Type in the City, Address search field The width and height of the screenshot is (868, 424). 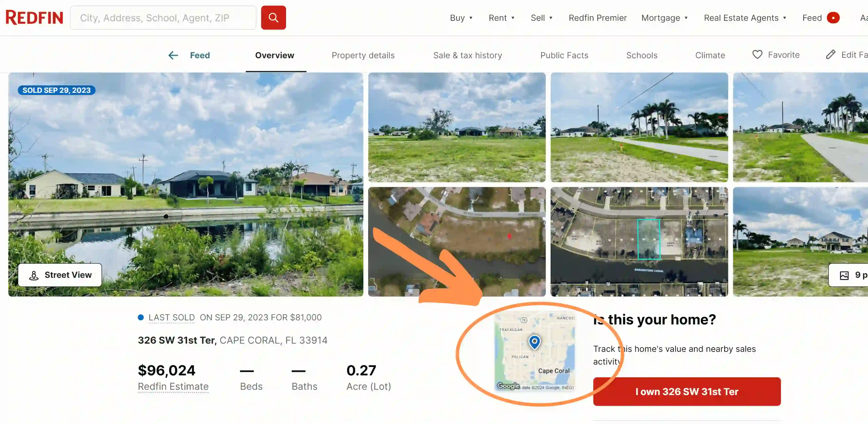163,18
